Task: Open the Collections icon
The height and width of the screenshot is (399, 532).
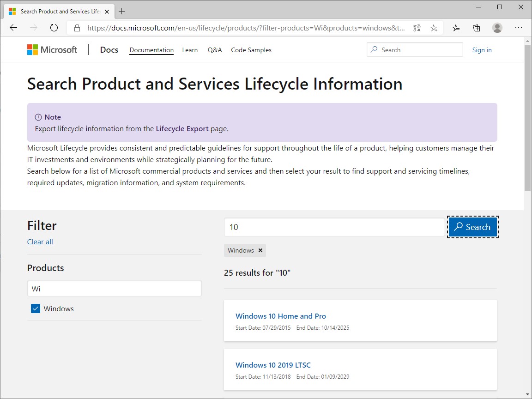Action: [x=477, y=28]
